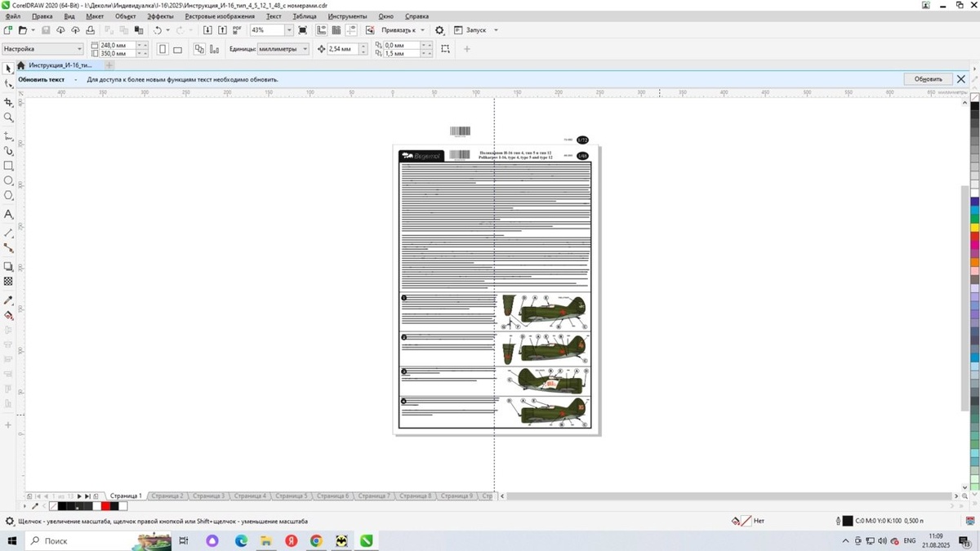This screenshot has width=980, height=551.
Task: Select the Rectangle tool
Action: pos(8,166)
